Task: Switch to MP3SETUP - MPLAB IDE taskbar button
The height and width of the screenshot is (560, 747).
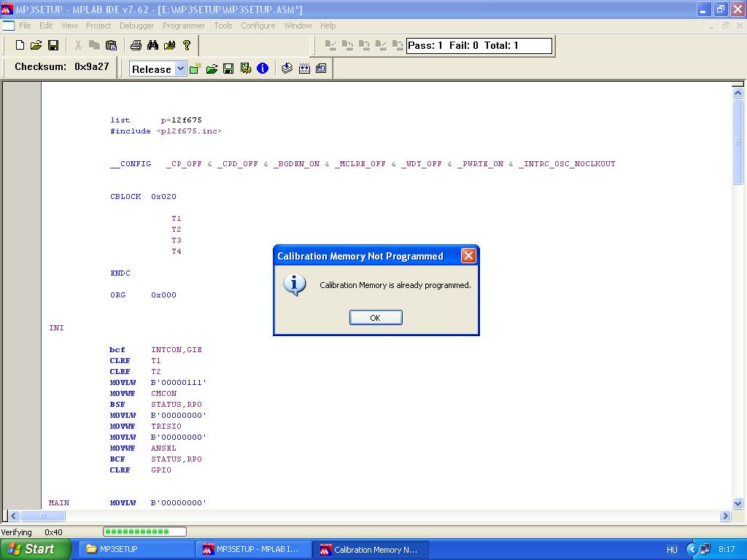Action: [253, 549]
